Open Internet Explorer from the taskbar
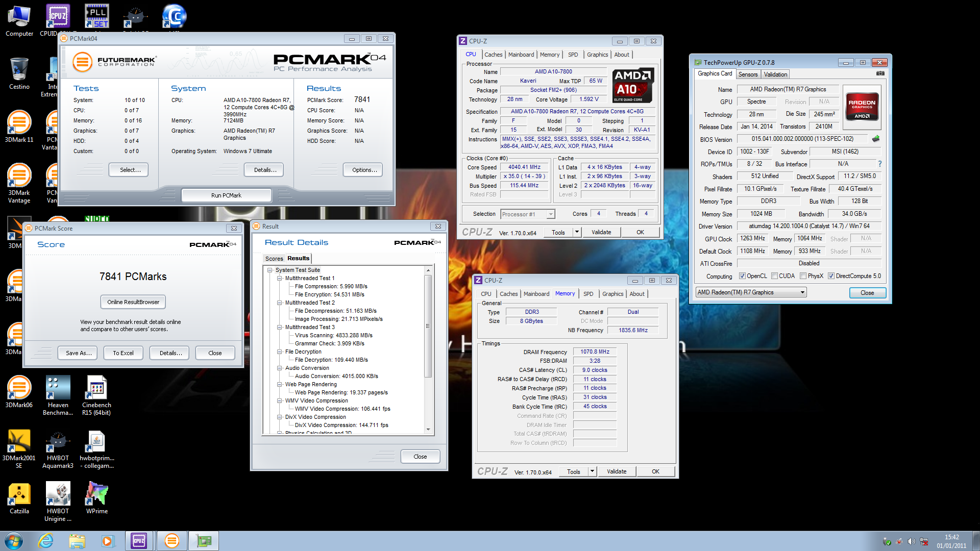Screen dimensions: 980x551 pos(46,541)
